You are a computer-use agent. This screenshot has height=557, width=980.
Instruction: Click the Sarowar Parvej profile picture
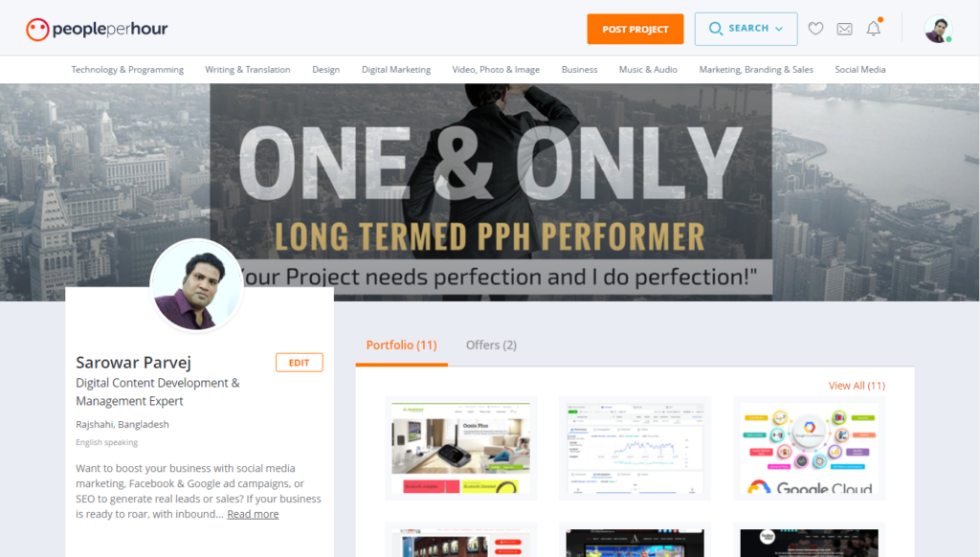[196, 285]
